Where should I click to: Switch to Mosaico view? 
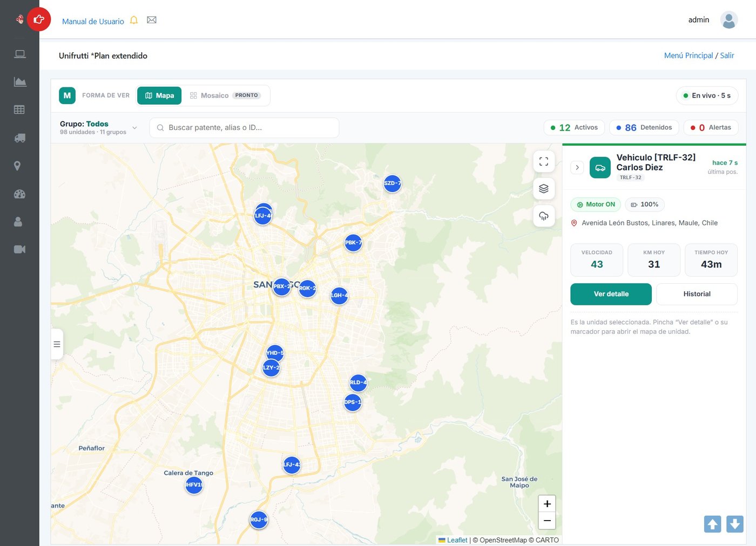click(x=225, y=95)
